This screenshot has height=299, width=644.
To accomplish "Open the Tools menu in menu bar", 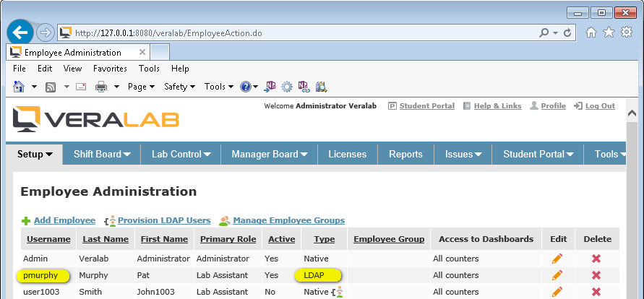I will pyautogui.click(x=149, y=69).
